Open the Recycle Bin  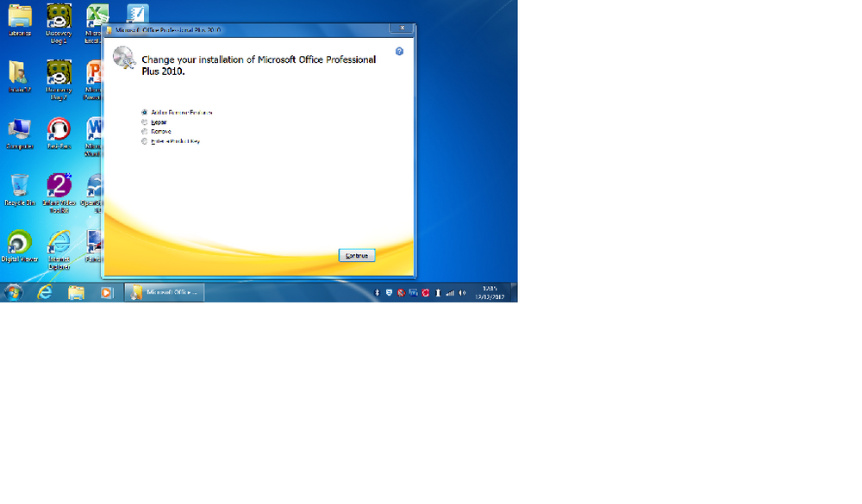coord(20,190)
